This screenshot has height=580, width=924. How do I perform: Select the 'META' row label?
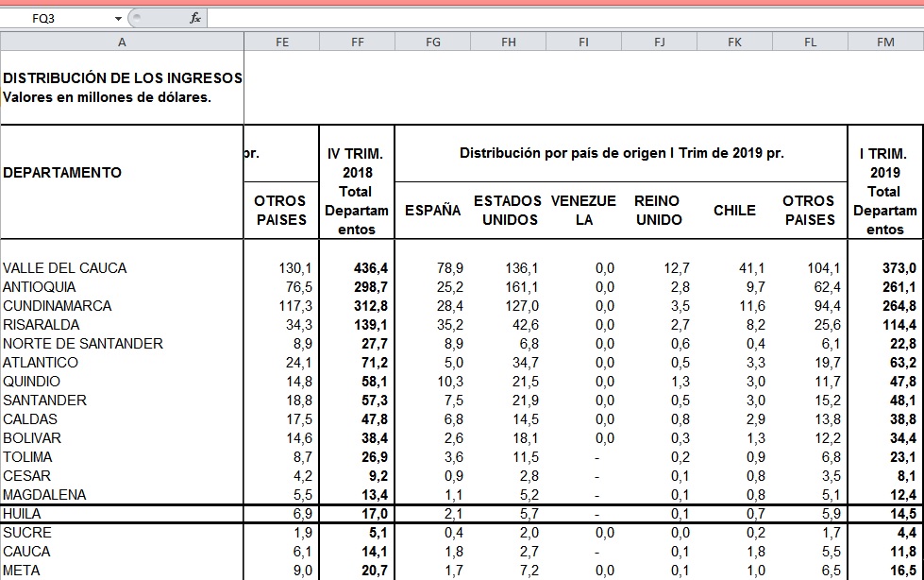point(22,571)
